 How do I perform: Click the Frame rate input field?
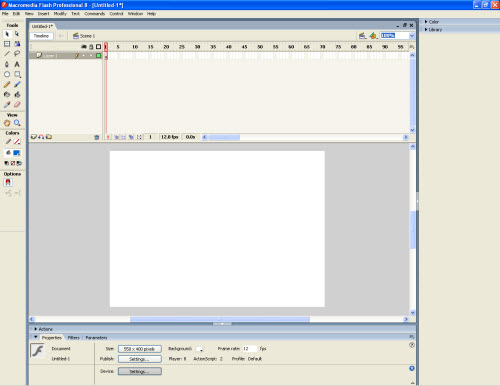pos(249,349)
